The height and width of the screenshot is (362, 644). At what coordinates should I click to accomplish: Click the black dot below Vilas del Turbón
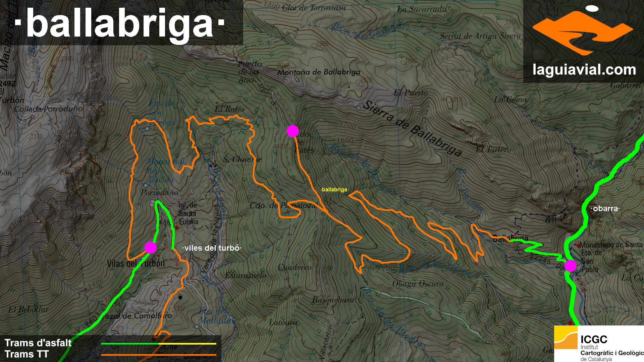pos(180,297)
